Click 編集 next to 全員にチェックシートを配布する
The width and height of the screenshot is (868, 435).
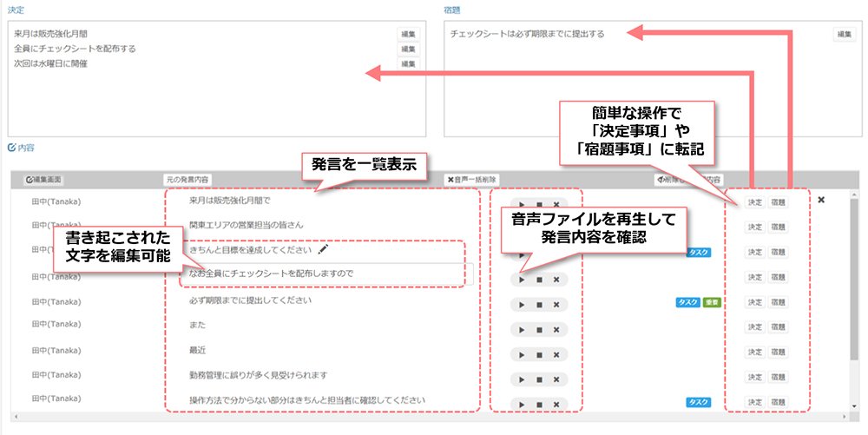click(x=408, y=49)
